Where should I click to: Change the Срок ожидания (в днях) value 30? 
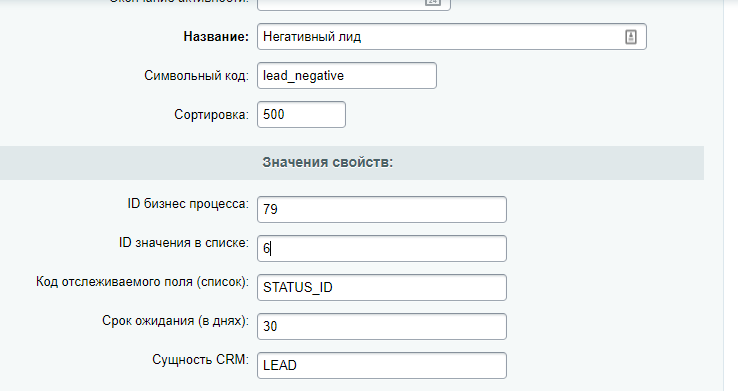point(382,327)
